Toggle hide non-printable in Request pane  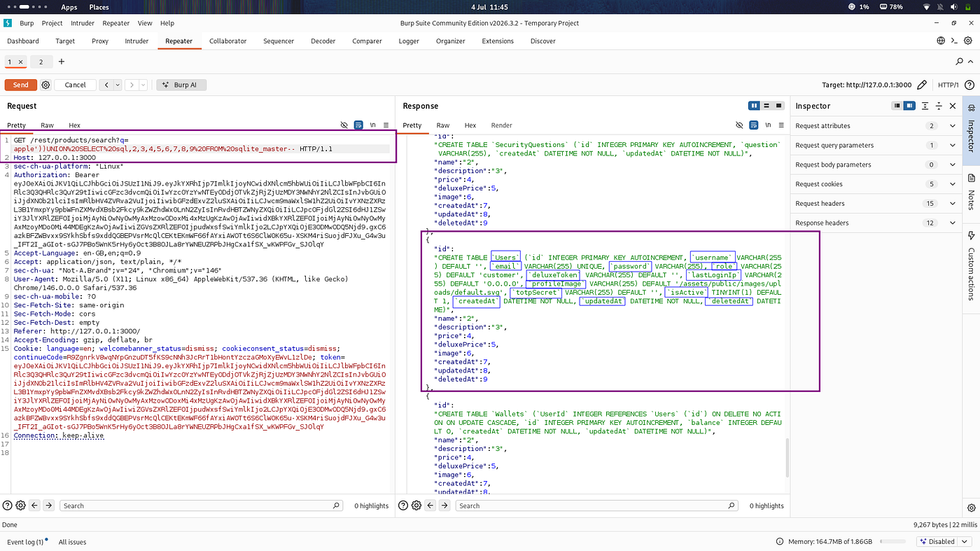[x=344, y=125]
